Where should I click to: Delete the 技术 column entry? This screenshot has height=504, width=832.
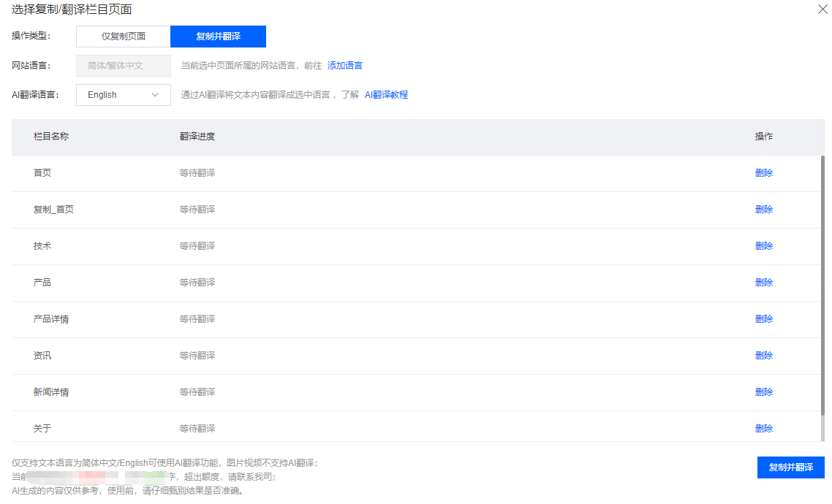763,245
